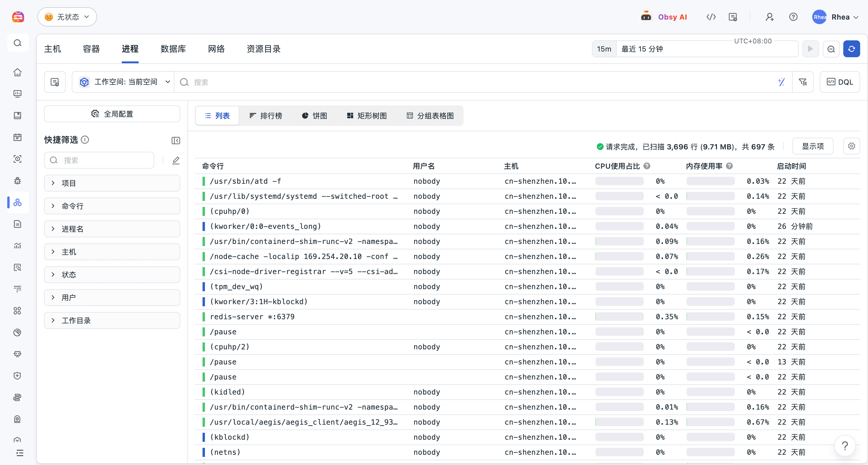Click the command "/usr/sbin/atd -f"

[246, 181]
